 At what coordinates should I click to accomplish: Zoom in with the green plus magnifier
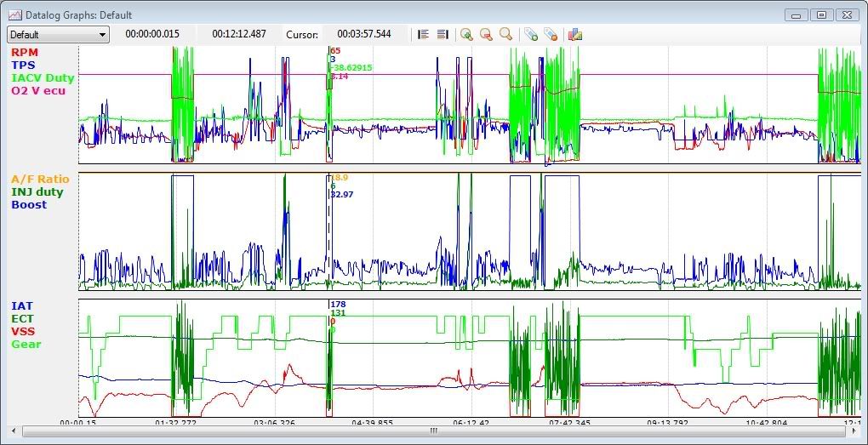pyautogui.click(x=466, y=34)
